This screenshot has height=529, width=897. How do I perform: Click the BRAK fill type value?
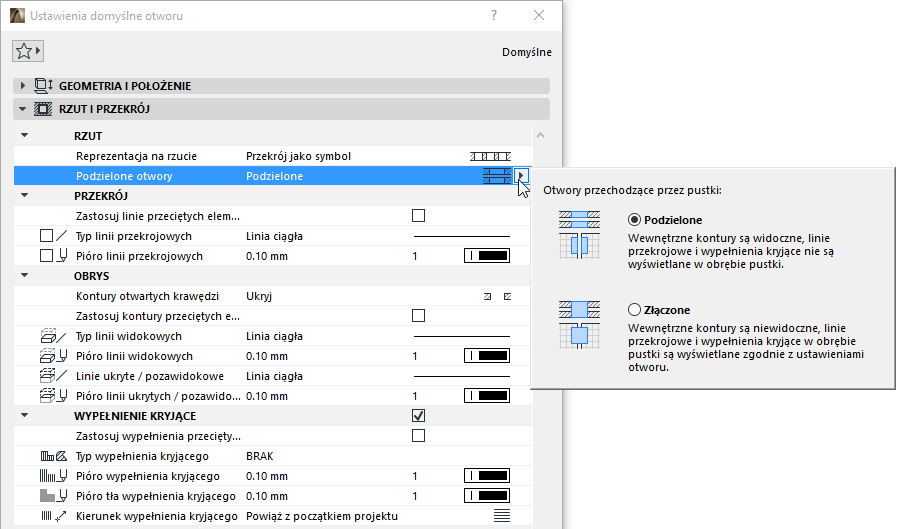pyautogui.click(x=260, y=456)
